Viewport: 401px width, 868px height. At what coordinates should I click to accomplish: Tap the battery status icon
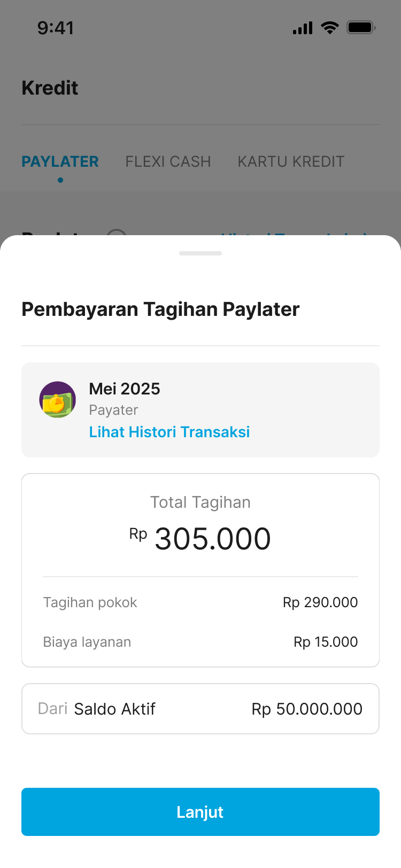coord(361,28)
